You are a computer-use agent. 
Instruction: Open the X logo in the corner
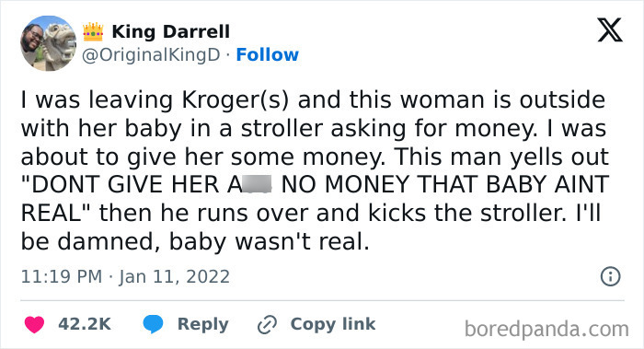click(610, 30)
